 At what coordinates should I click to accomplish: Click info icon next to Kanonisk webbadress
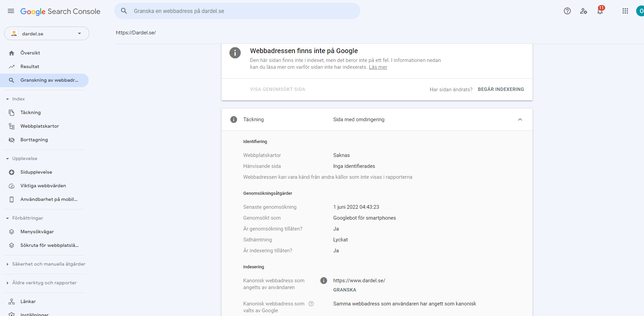pos(324,281)
